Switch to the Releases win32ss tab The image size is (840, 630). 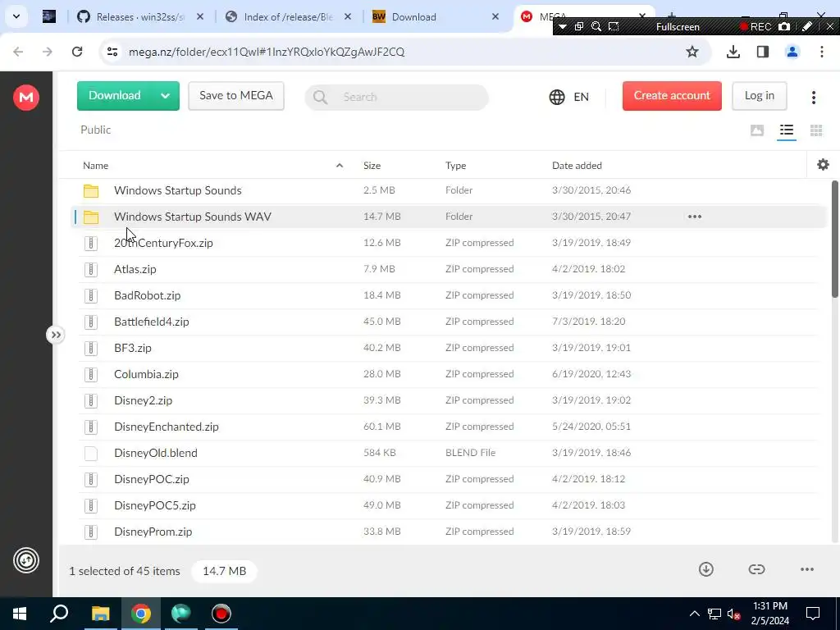point(140,17)
